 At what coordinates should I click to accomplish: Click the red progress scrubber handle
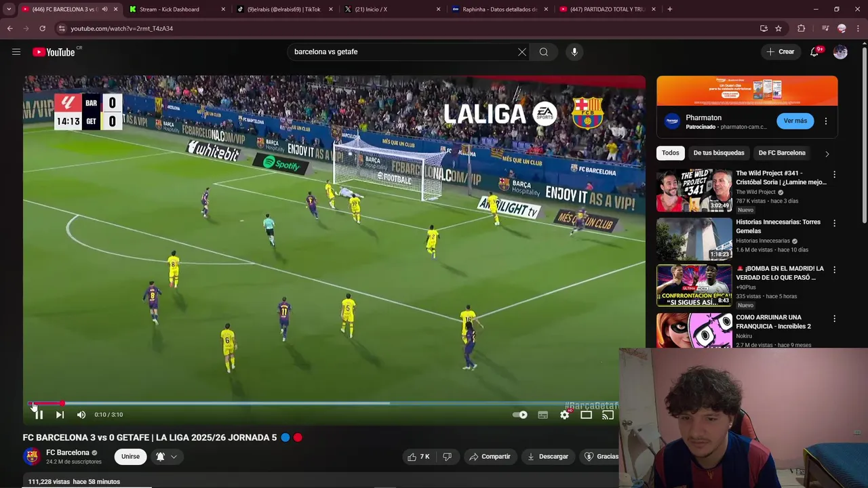(x=62, y=403)
